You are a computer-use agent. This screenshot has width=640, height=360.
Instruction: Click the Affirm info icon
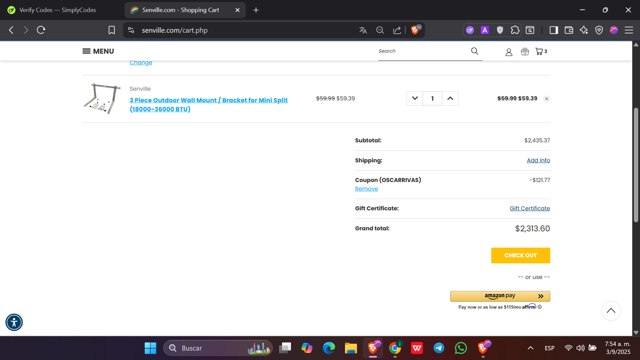point(540,307)
